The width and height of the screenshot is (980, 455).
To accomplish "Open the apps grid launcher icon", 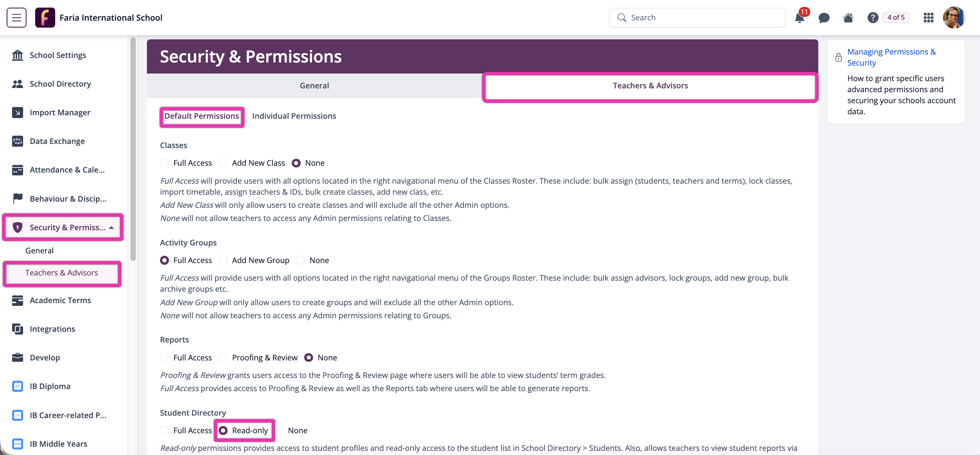I will [x=928, y=18].
